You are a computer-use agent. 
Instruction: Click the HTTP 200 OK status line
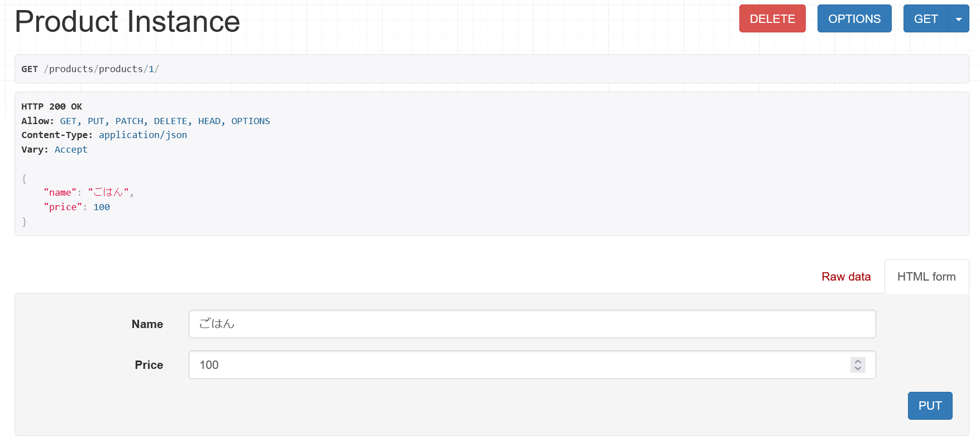click(x=52, y=106)
